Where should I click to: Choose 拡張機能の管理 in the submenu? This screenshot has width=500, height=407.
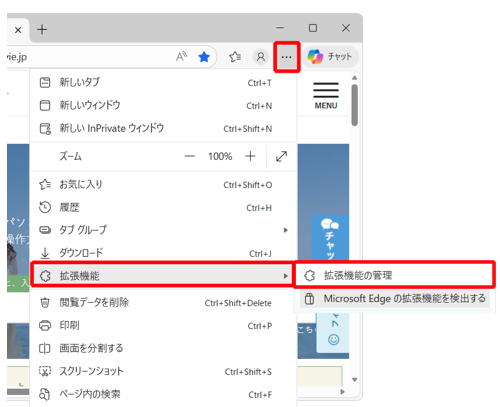coord(394,275)
